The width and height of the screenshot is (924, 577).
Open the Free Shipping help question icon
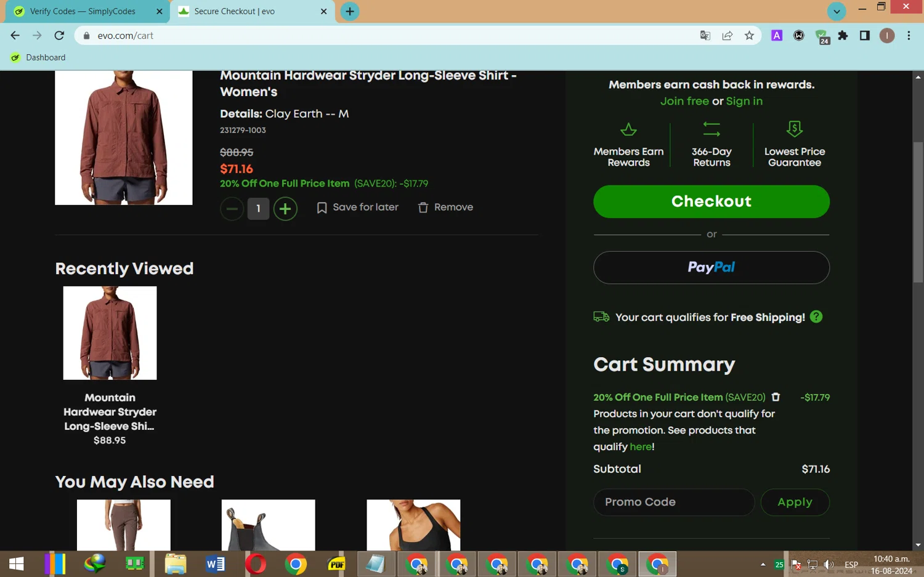(x=816, y=317)
